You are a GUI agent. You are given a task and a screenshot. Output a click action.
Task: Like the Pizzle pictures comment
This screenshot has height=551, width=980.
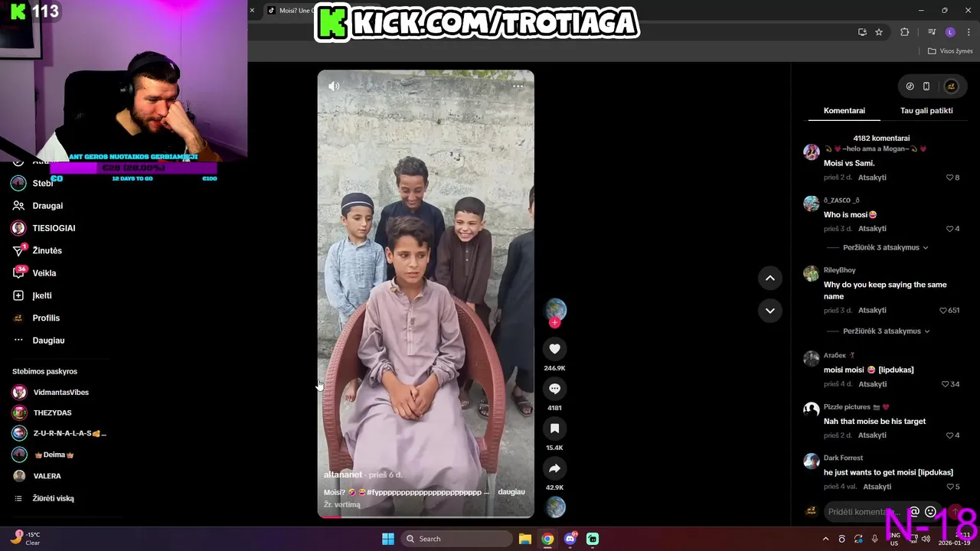pos(950,435)
